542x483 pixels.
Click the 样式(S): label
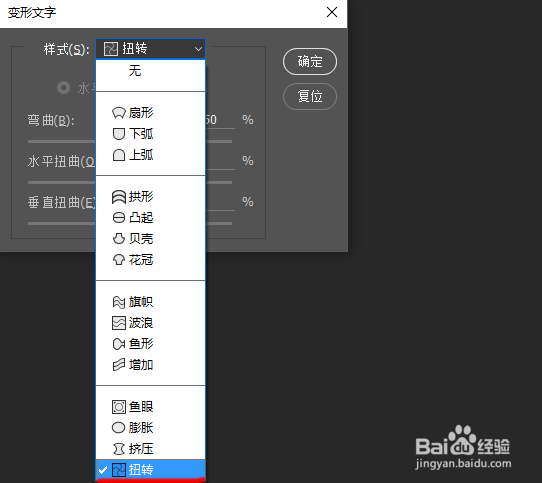tap(66, 49)
